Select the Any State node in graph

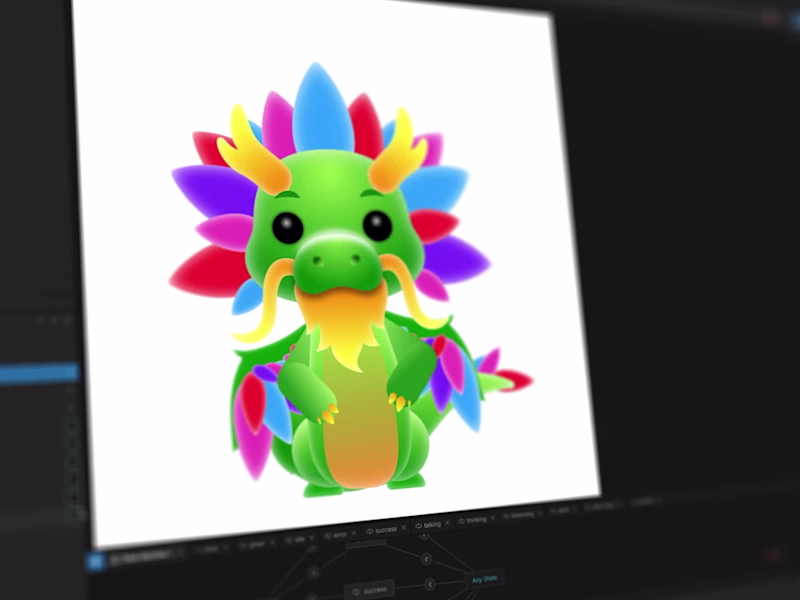[484, 579]
